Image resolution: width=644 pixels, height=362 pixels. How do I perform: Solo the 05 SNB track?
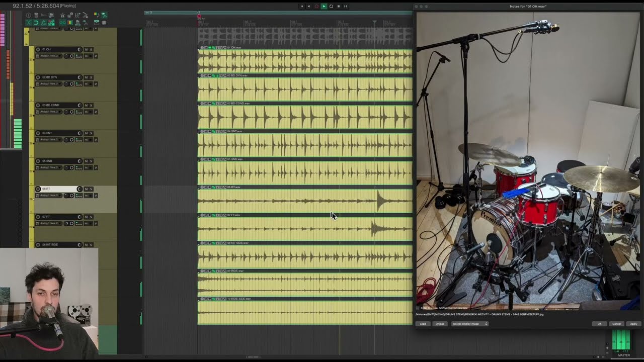click(x=91, y=161)
